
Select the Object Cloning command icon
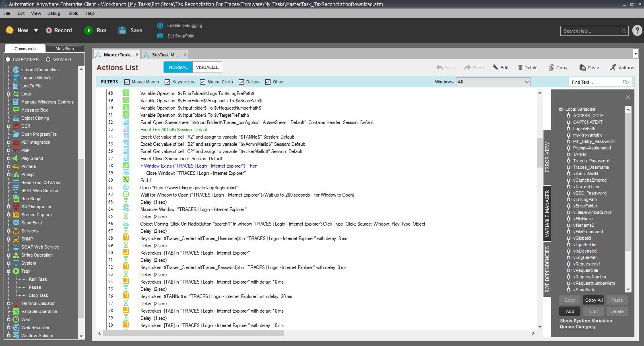click(x=16, y=118)
